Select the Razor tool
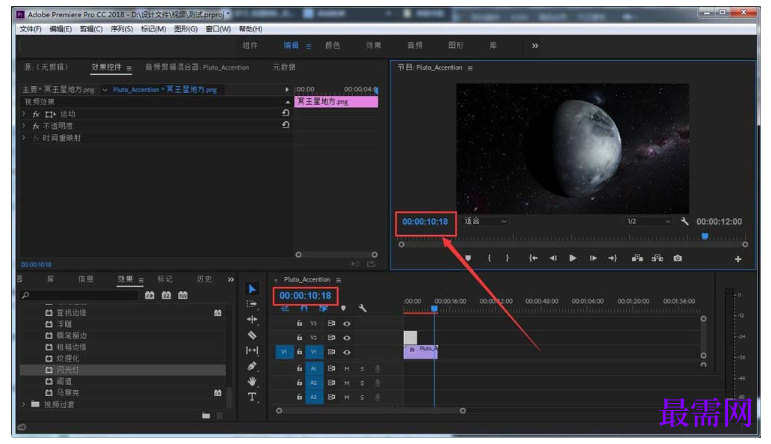The height and width of the screenshot is (444, 771). point(252,335)
